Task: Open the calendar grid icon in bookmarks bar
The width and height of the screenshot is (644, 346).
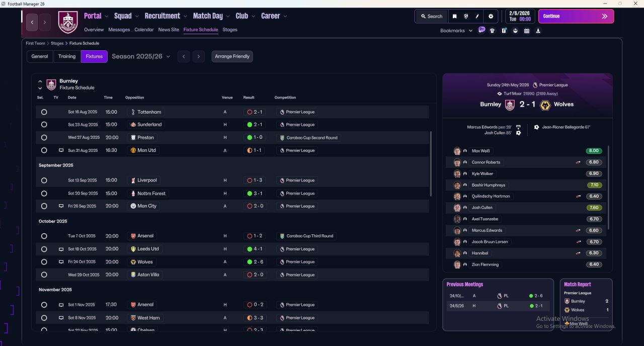Action: tap(527, 31)
